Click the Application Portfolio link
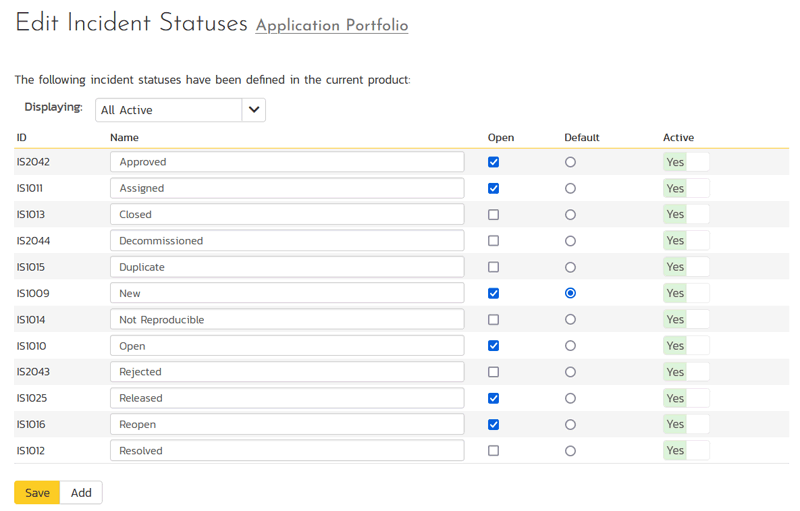 (332, 26)
